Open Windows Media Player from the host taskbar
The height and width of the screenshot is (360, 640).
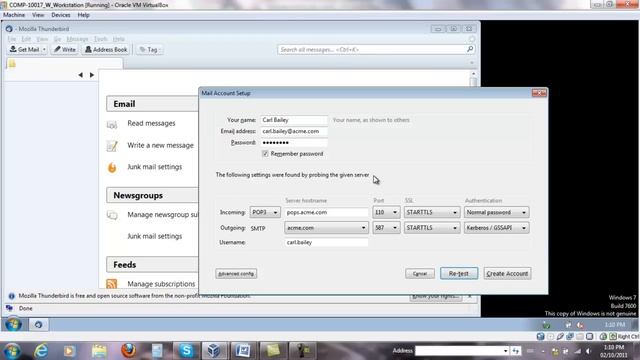69,351
